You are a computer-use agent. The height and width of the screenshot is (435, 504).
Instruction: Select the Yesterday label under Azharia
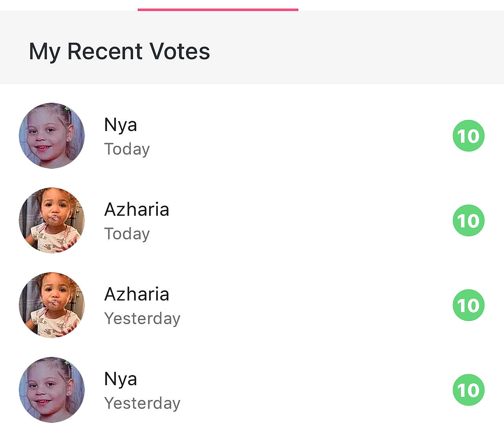click(142, 319)
